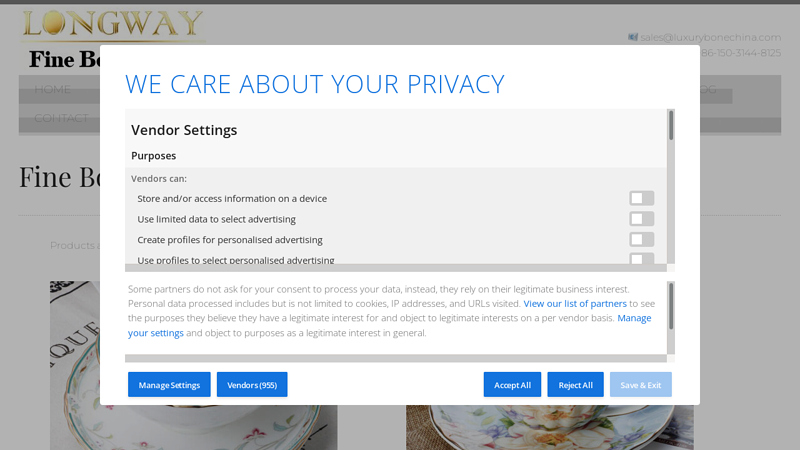Click the email envelope icon
Image resolution: width=800 pixels, height=450 pixels.
pos(633,37)
